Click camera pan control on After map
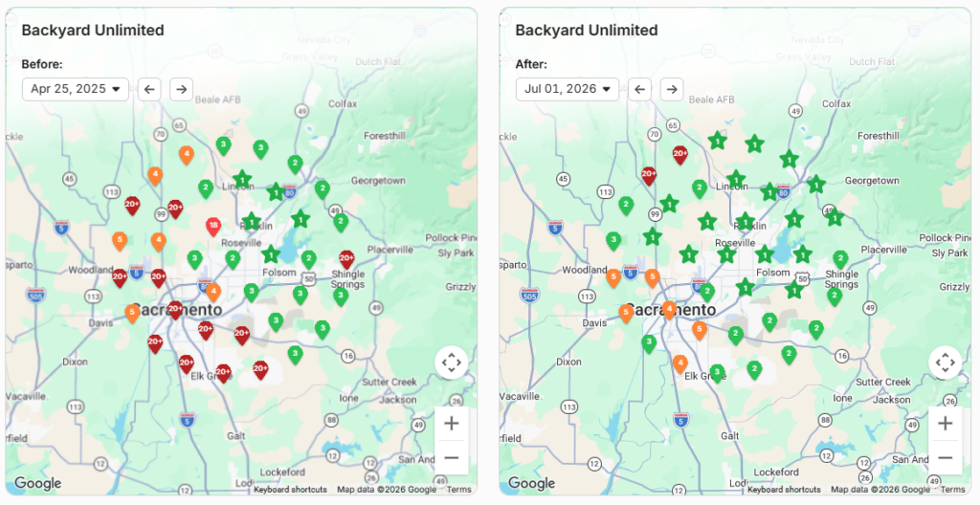Image resolution: width=980 pixels, height=505 pixels. [x=945, y=362]
